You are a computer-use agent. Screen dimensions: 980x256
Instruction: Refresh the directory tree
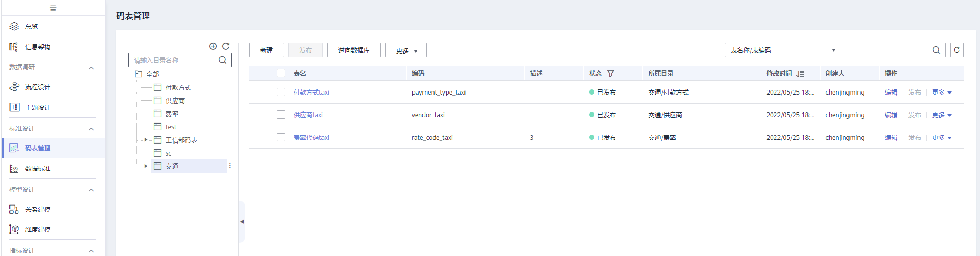(226, 46)
